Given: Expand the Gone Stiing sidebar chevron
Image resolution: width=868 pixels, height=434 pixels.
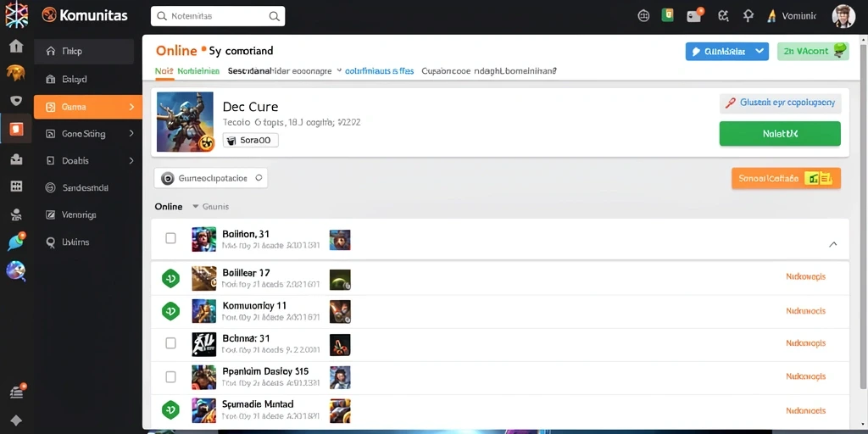Looking at the screenshot, I should coord(131,133).
